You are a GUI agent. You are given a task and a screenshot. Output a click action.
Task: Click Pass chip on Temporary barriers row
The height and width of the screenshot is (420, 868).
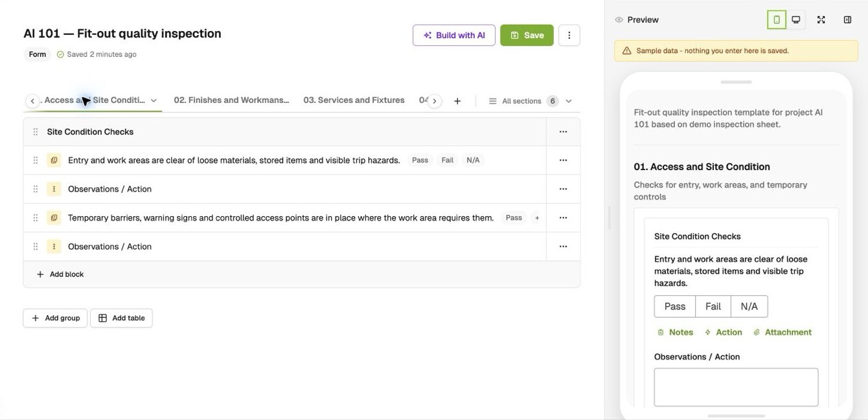click(514, 218)
